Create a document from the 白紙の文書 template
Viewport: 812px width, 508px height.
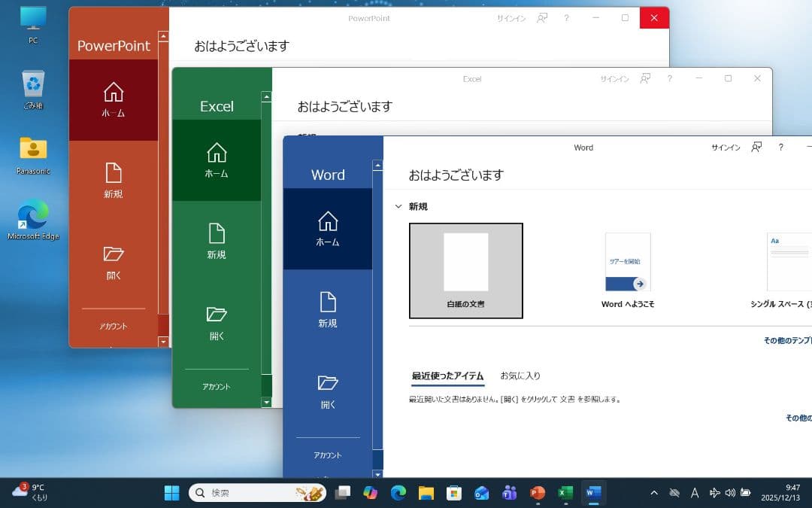point(465,270)
